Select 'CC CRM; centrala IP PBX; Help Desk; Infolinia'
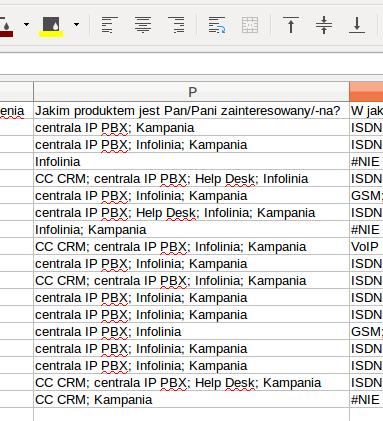Viewport: 383px width, 421px height. click(191, 178)
